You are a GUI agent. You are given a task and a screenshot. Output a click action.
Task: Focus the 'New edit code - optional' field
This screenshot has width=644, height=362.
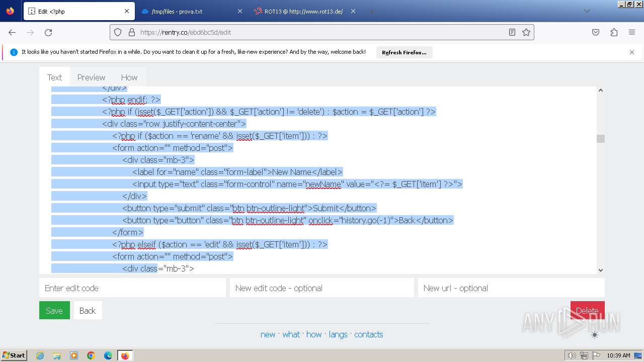pos(322,288)
